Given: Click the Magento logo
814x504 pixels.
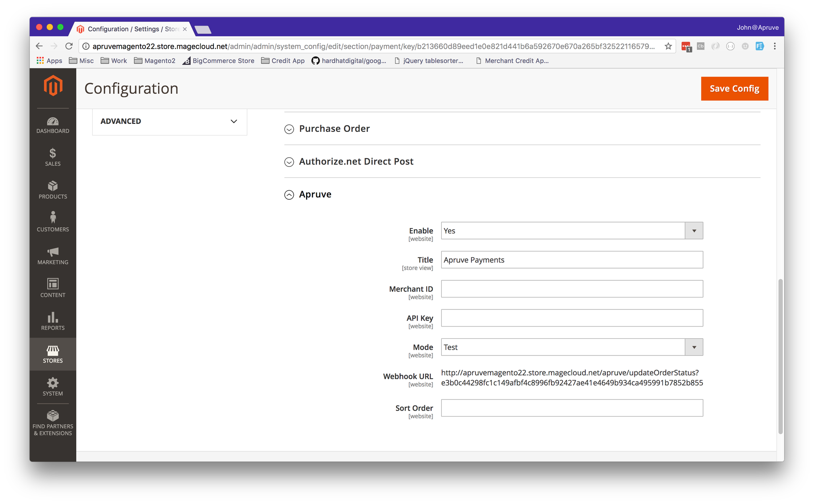Looking at the screenshot, I should pyautogui.click(x=53, y=86).
